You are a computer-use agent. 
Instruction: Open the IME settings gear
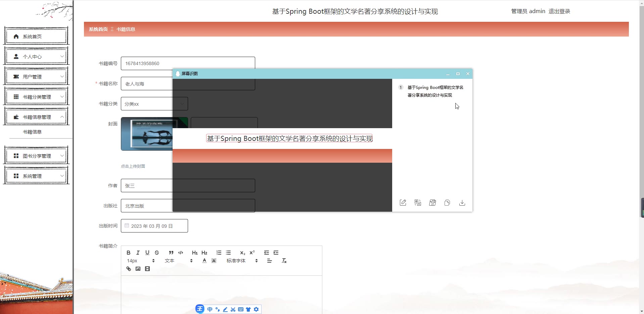point(256,309)
